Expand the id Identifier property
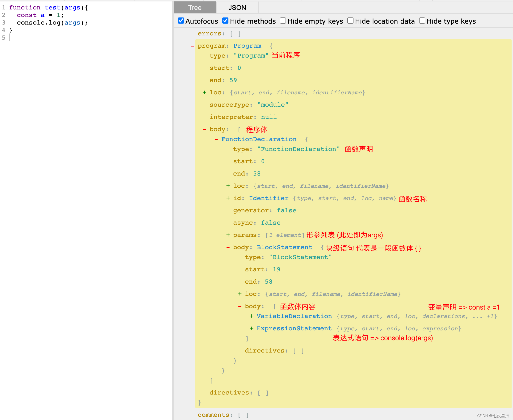 pyautogui.click(x=228, y=198)
